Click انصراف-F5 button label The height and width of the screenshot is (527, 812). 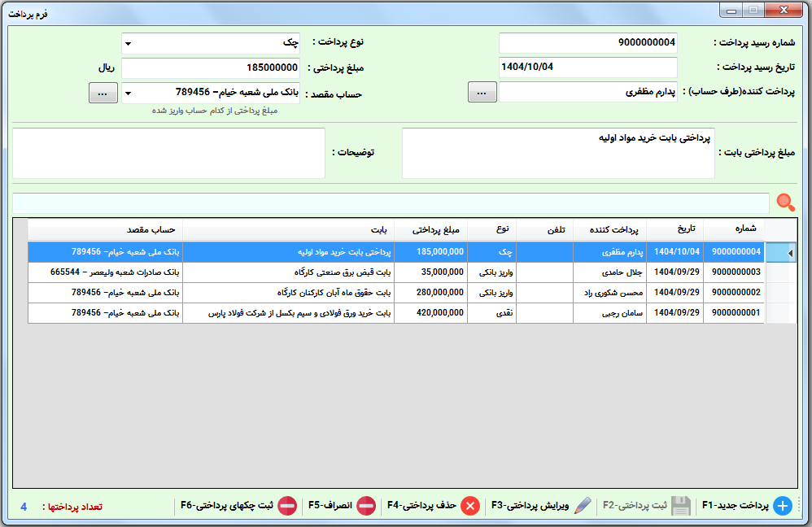tap(330, 505)
